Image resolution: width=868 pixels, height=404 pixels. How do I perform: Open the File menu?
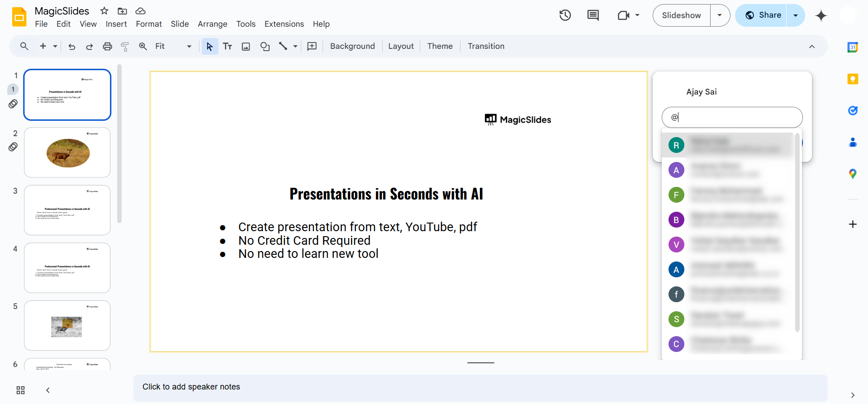(41, 24)
